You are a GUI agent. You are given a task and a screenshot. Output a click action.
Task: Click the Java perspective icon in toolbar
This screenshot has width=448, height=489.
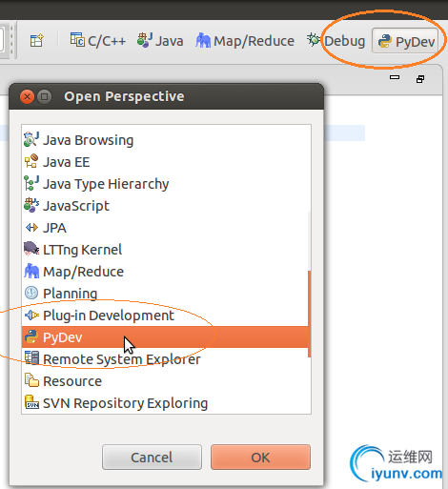(145, 40)
